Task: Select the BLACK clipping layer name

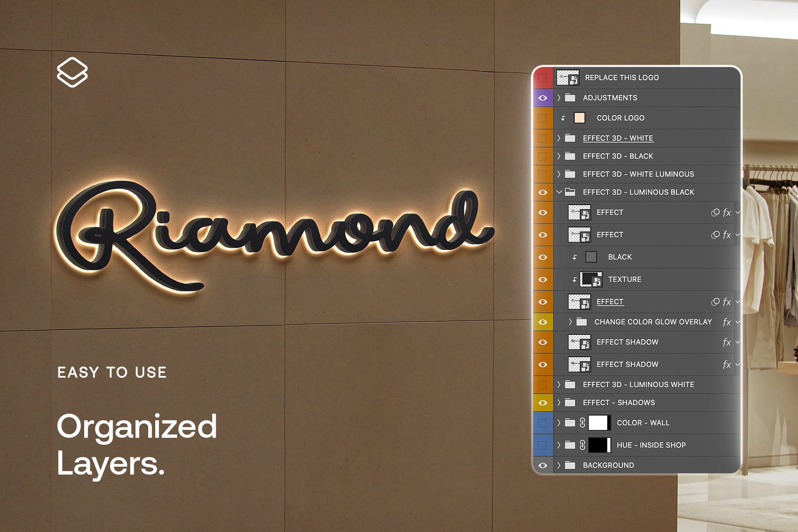Action: point(620,257)
